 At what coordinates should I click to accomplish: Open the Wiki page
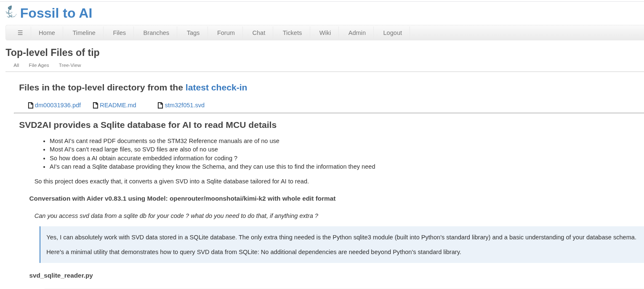[325, 33]
